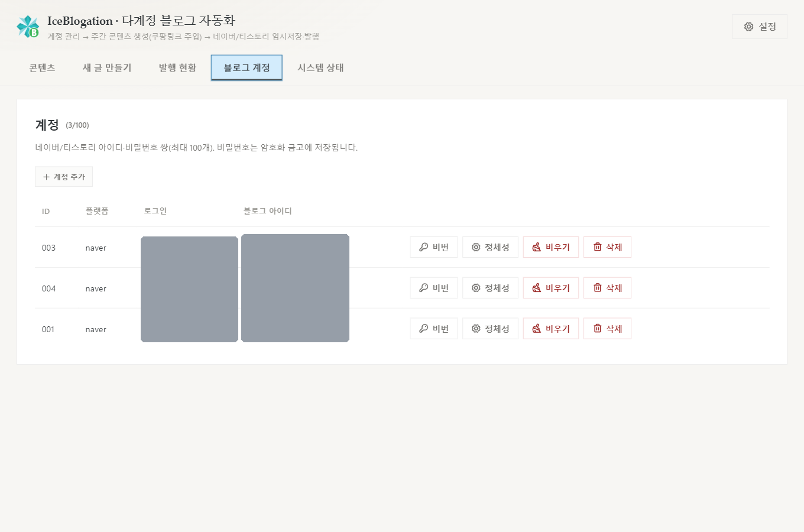Screen dimensions: 804x532
Task: Click the key icon in row 004
Action: (423, 288)
